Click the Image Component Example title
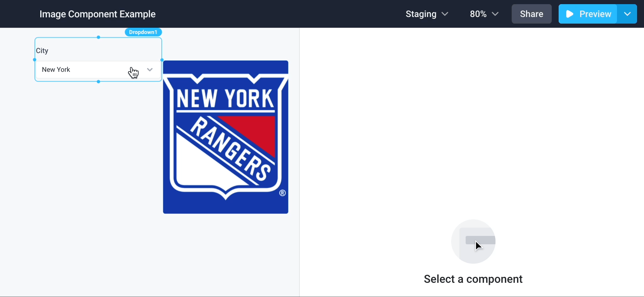644x297 pixels. point(97,14)
